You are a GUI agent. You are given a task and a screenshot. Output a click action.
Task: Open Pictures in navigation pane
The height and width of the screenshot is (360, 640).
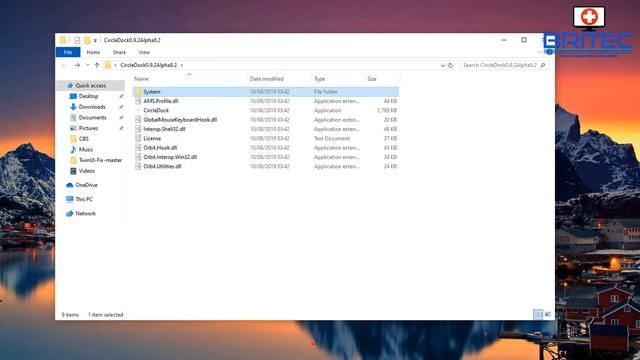pos(88,128)
